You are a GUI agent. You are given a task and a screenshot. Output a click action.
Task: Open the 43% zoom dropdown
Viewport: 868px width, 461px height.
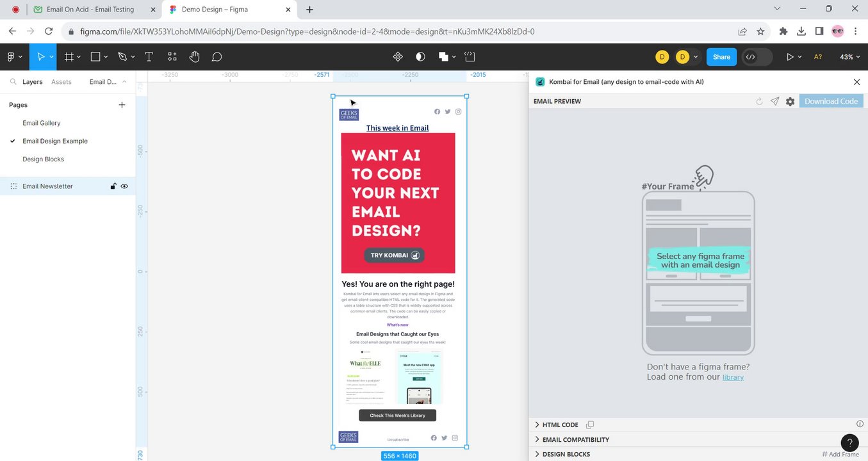pyautogui.click(x=850, y=57)
